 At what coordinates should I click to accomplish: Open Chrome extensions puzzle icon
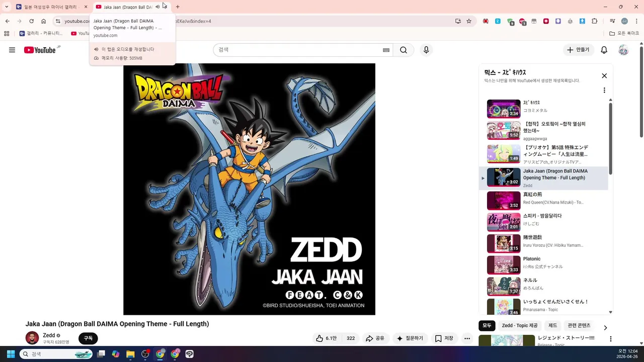[595, 21]
